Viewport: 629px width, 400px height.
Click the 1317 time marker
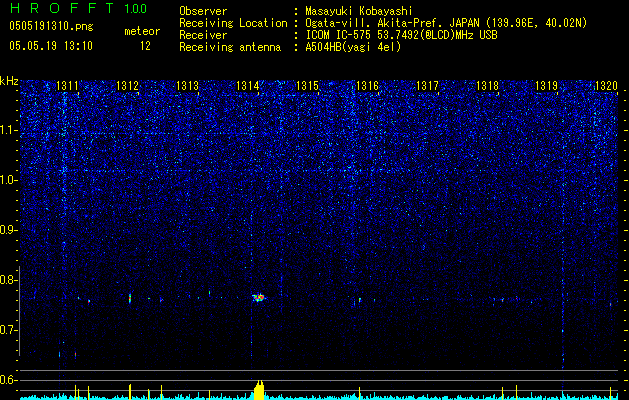coord(427,85)
